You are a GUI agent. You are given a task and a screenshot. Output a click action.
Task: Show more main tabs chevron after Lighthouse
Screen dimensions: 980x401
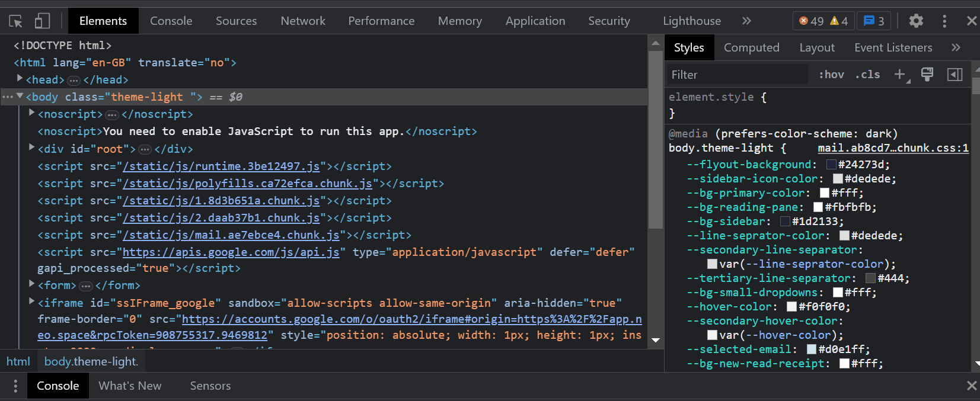point(746,21)
